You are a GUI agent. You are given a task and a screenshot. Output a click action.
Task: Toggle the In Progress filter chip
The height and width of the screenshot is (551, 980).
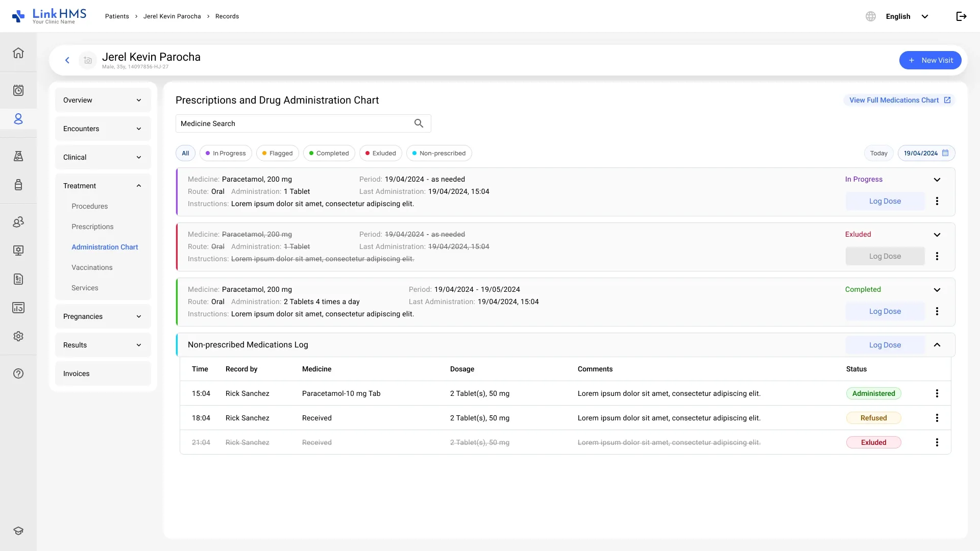[x=226, y=153]
